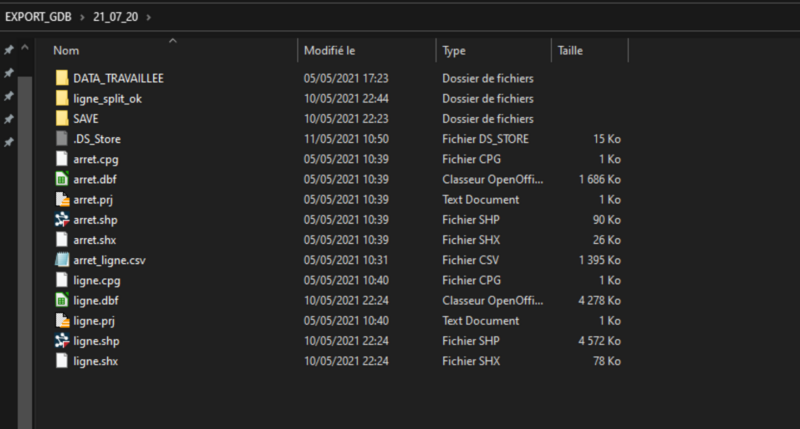The height and width of the screenshot is (429, 800).
Task: Select the ligne_split_ok folder name
Action: pos(108,99)
